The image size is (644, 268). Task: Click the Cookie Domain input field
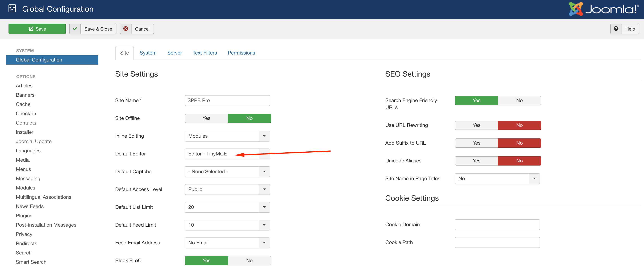497,224
